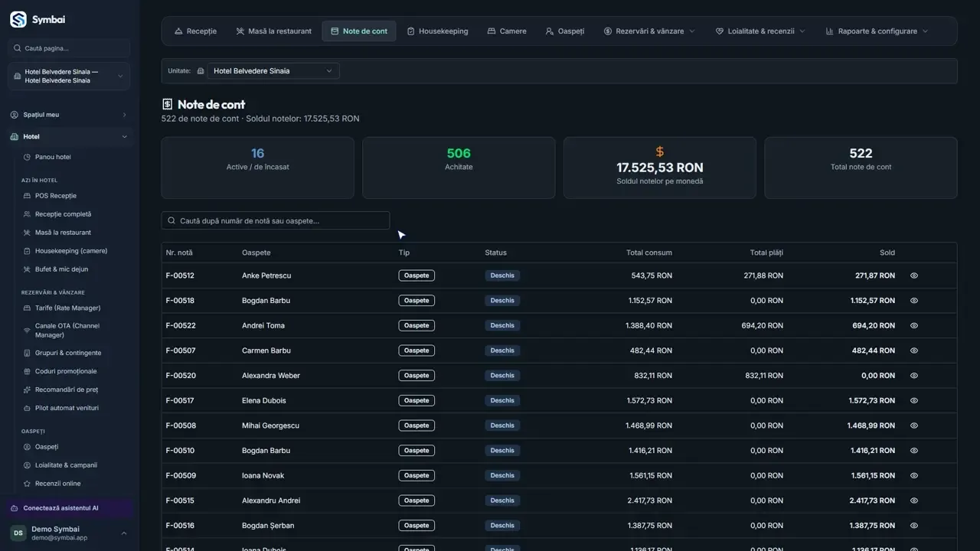Open Masă la restaurant in sidebar
Image resolution: width=980 pixels, height=551 pixels.
(63, 233)
